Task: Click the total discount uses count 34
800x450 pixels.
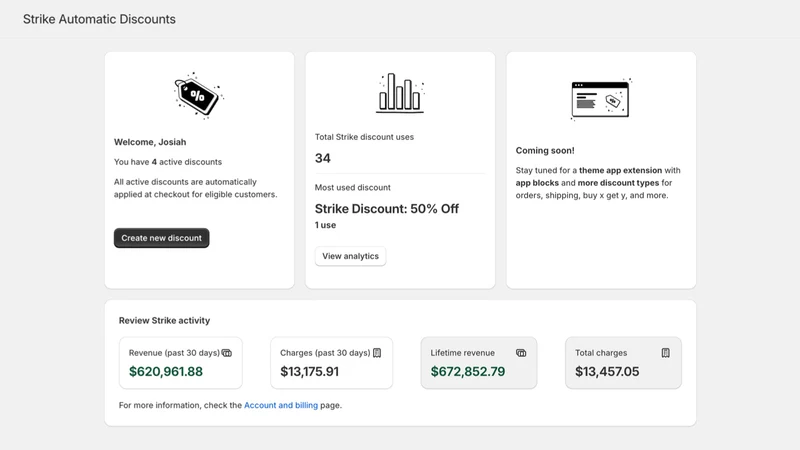Action: click(322, 158)
